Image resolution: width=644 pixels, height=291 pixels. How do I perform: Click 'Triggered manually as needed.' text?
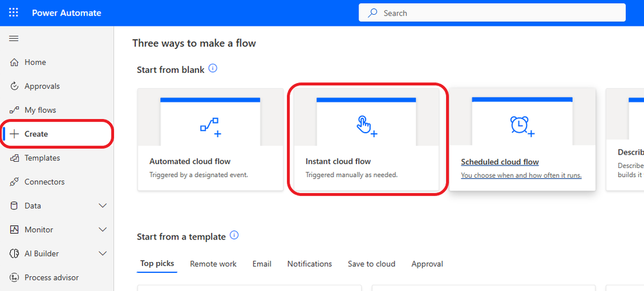(351, 175)
